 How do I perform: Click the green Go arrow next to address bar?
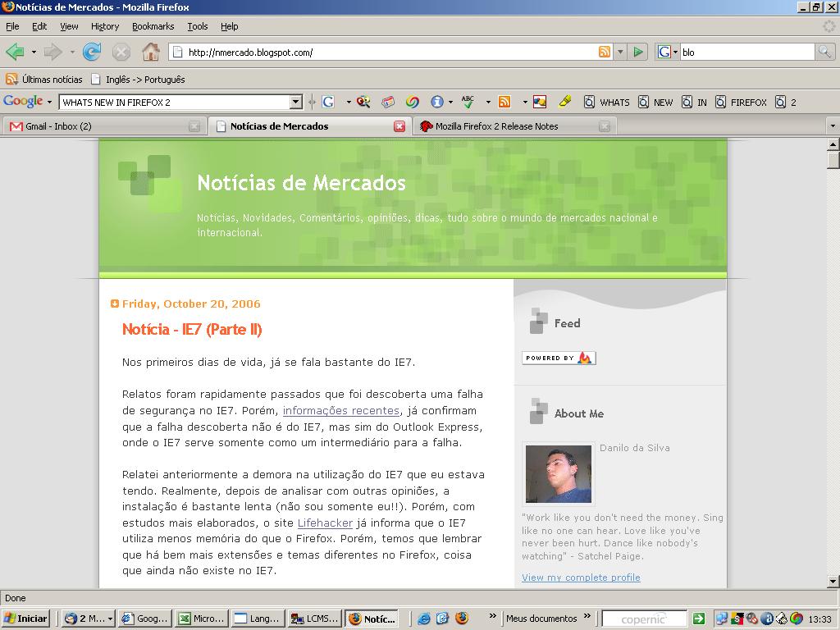(638, 52)
